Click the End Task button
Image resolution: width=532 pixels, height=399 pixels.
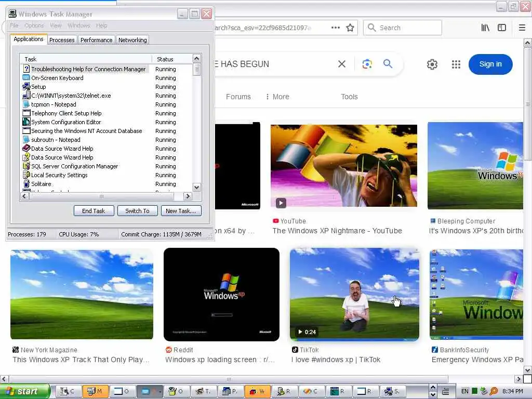point(94,211)
